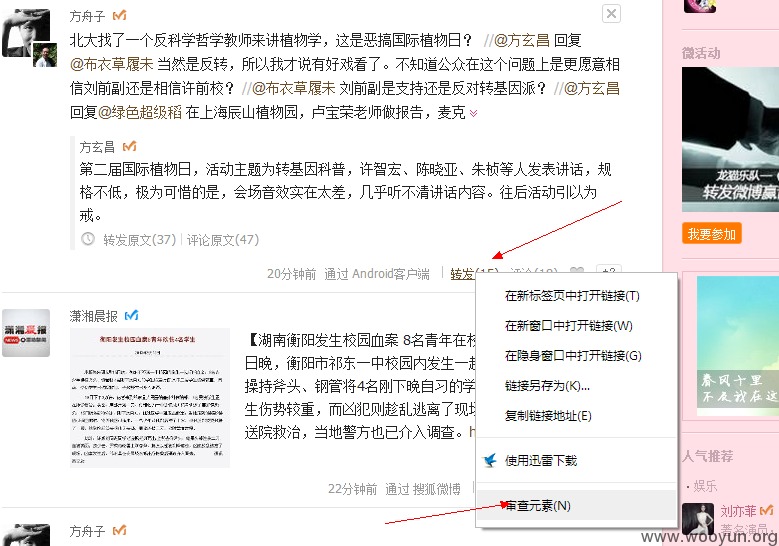Close the first weibo post with X

coord(611,13)
